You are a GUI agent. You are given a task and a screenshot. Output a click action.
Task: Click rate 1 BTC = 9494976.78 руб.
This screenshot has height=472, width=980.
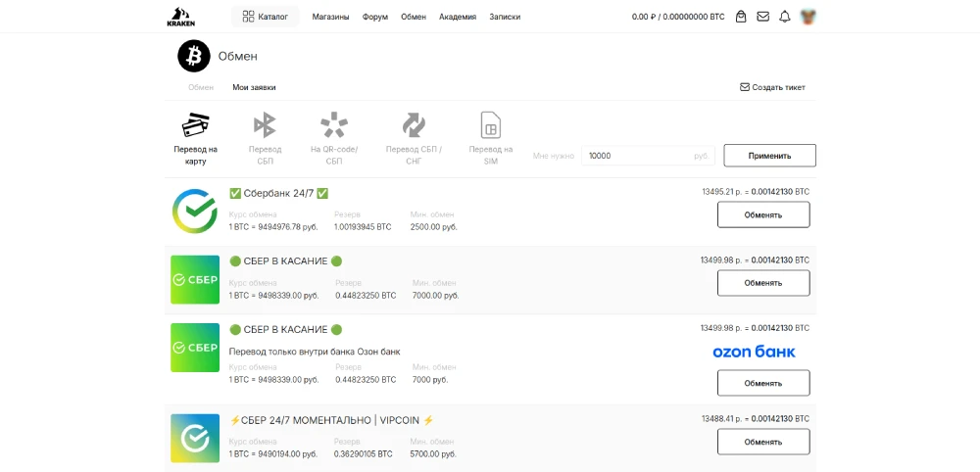pyautogui.click(x=273, y=226)
